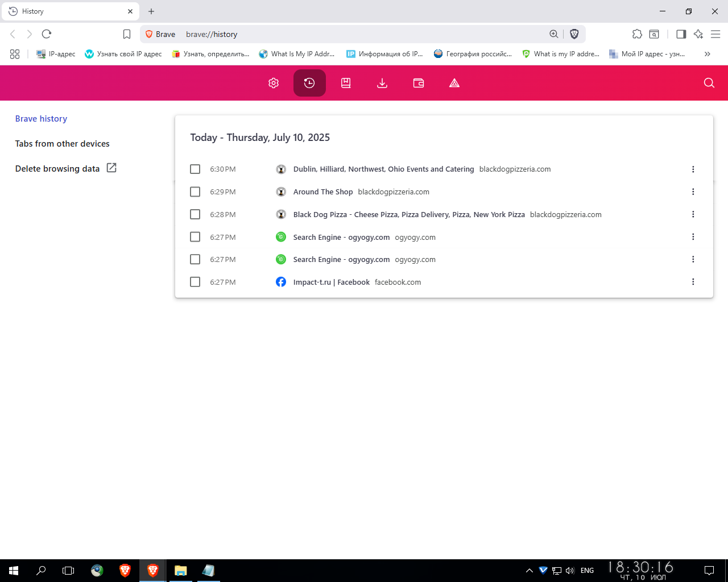Check the first Search Engine ogyogy entry checkbox
Viewport: 728px width, 582px height.
pos(195,237)
